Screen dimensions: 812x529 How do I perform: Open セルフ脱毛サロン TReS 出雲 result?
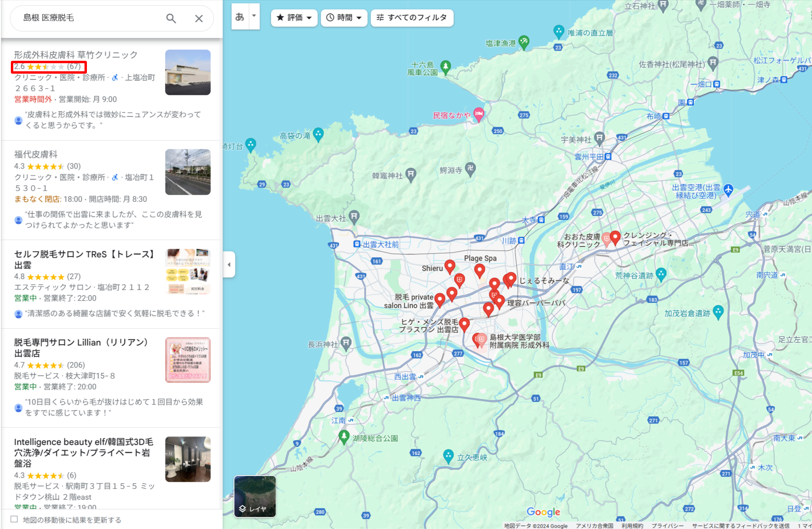pyautogui.click(x=84, y=260)
